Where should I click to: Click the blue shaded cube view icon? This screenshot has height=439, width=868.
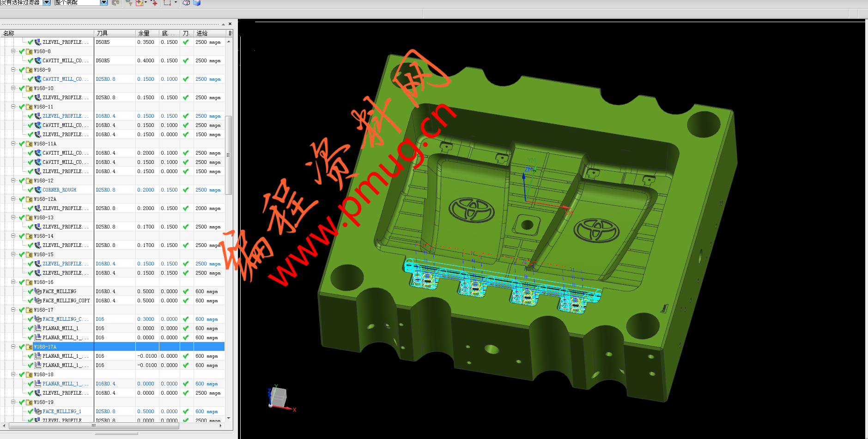click(x=197, y=3)
